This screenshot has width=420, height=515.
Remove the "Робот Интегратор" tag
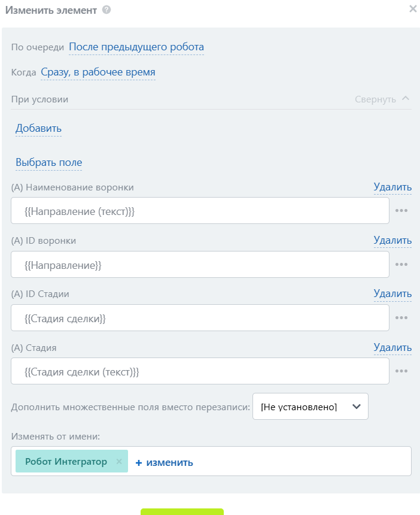pos(118,461)
